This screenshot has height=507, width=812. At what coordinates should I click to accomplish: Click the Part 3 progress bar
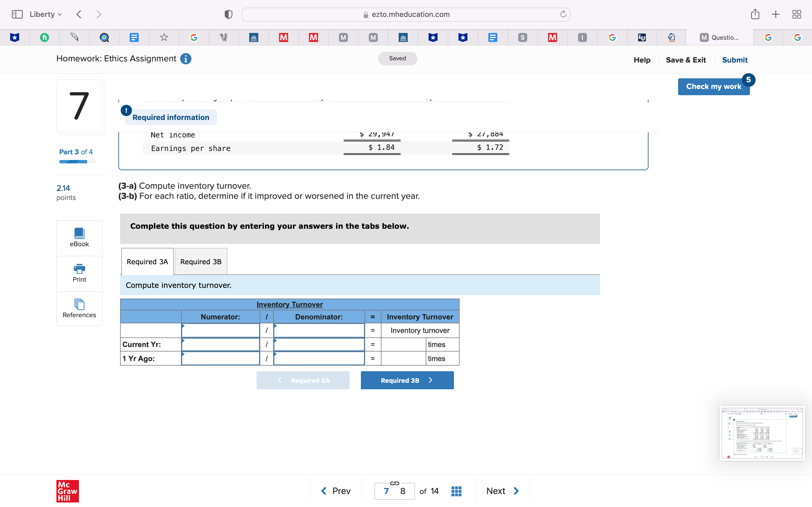[x=78, y=162]
